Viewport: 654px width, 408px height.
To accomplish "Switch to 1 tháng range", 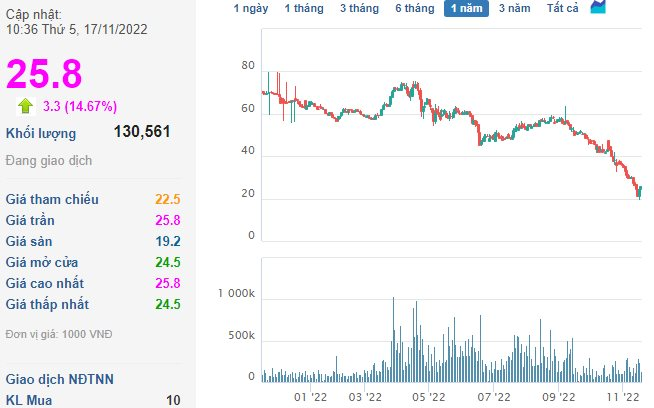I will click(x=304, y=9).
